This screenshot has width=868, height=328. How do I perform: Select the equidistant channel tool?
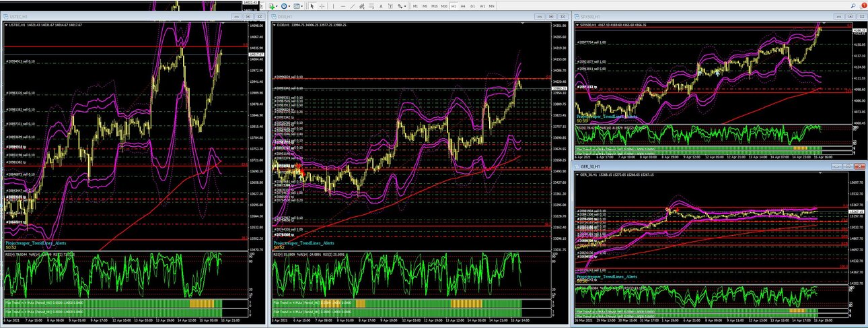(362, 6)
